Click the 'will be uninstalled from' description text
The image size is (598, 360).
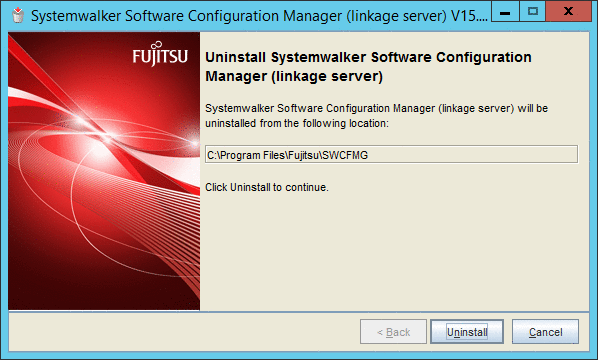point(376,116)
